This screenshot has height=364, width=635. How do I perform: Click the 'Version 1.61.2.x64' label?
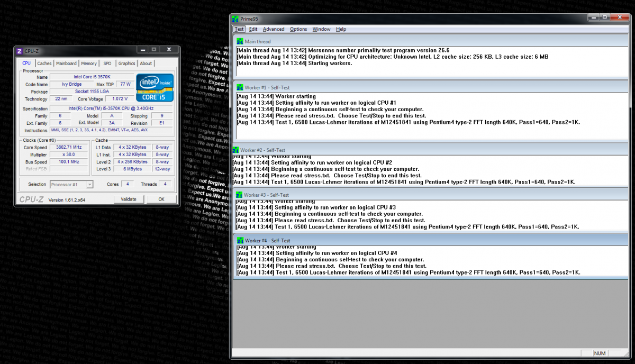pyautogui.click(x=67, y=200)
